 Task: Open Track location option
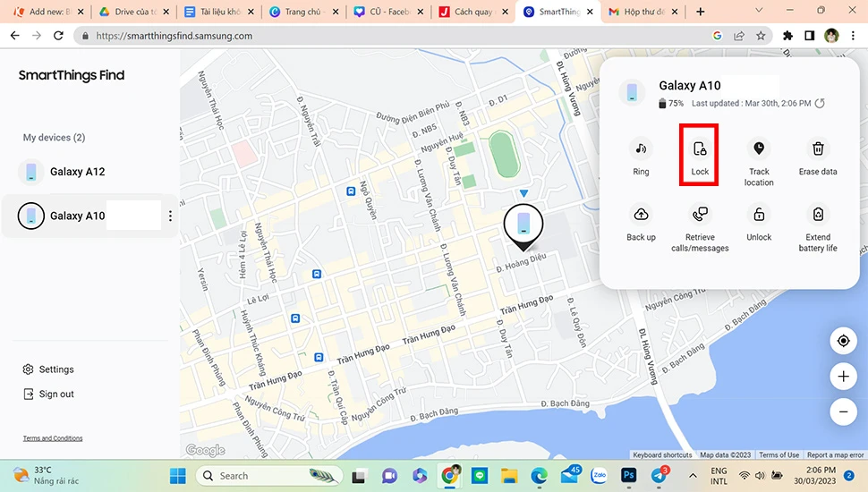click(x=759, y=162)
